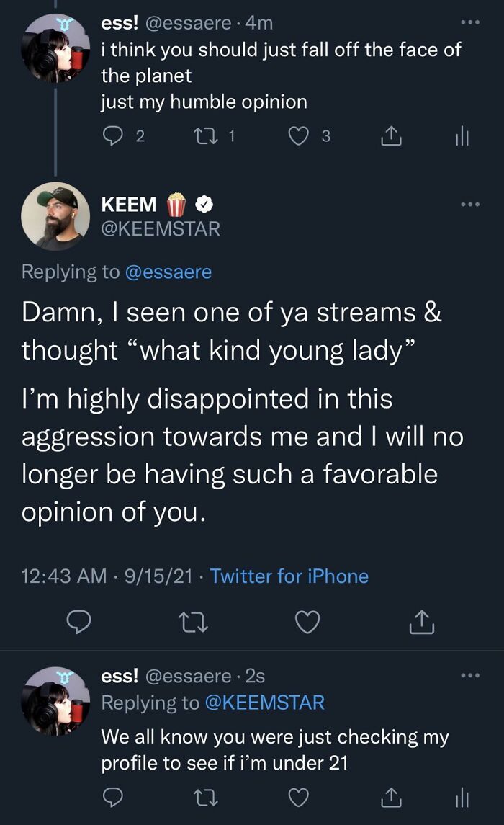Like KEEM's main tweet
Image resolution: width=504 pixels, height=825 pixels.
[x=308, y=621]
